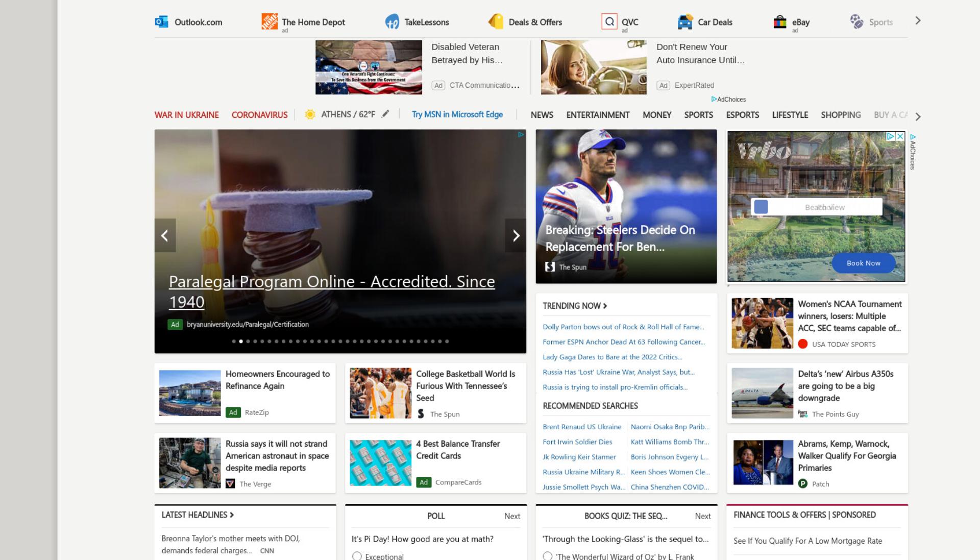This screenshot has width=980, height=560.
Task: Click the Ad badge next to CompareCards
Action: [424, 482]
